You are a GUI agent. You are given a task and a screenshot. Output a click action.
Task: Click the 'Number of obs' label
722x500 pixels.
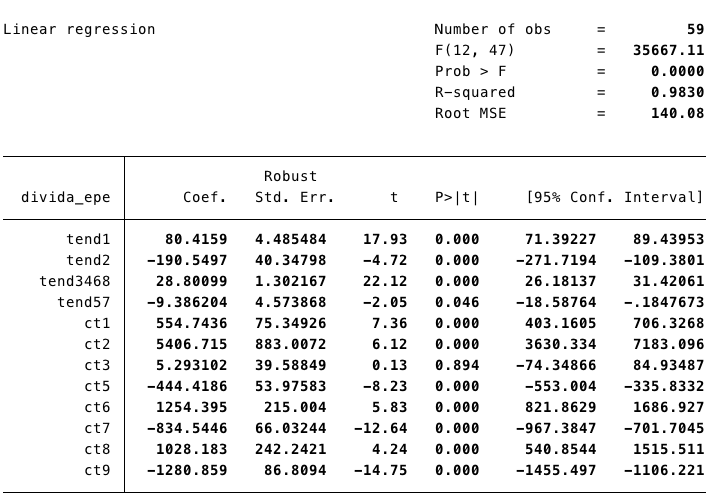click(492, 29)
